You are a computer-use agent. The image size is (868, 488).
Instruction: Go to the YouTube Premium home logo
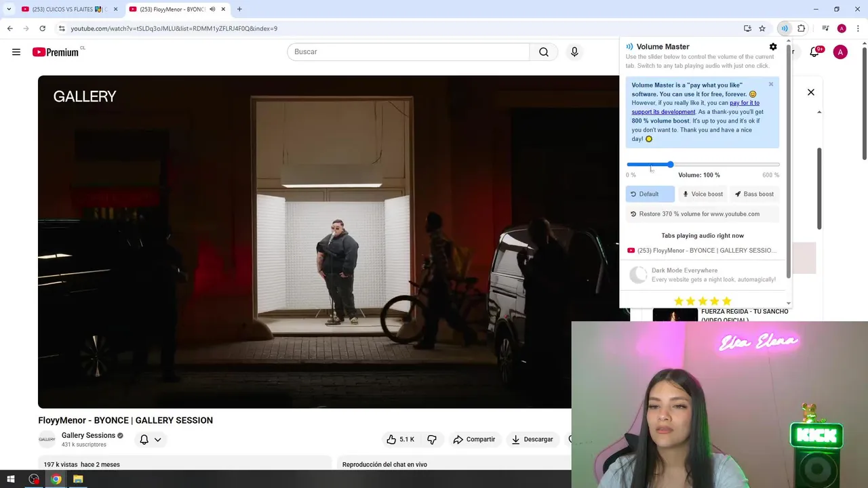[x=56, y=52]
